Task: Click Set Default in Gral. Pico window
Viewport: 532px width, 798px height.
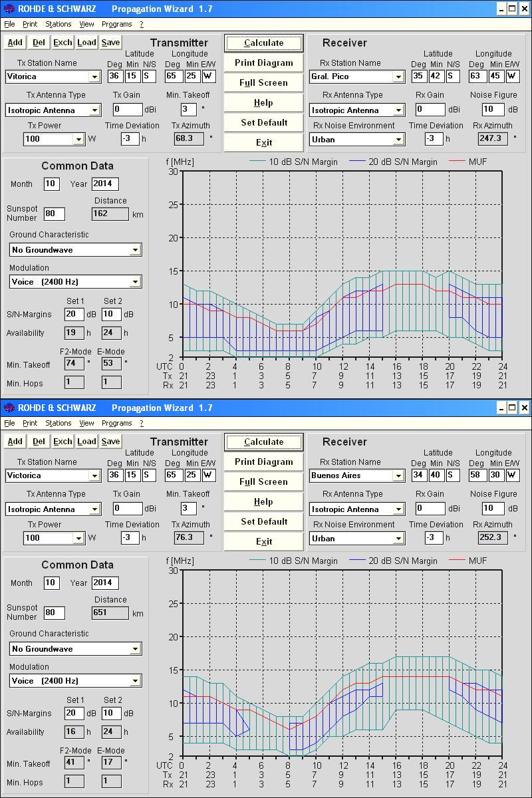Action: pos(263,122)
